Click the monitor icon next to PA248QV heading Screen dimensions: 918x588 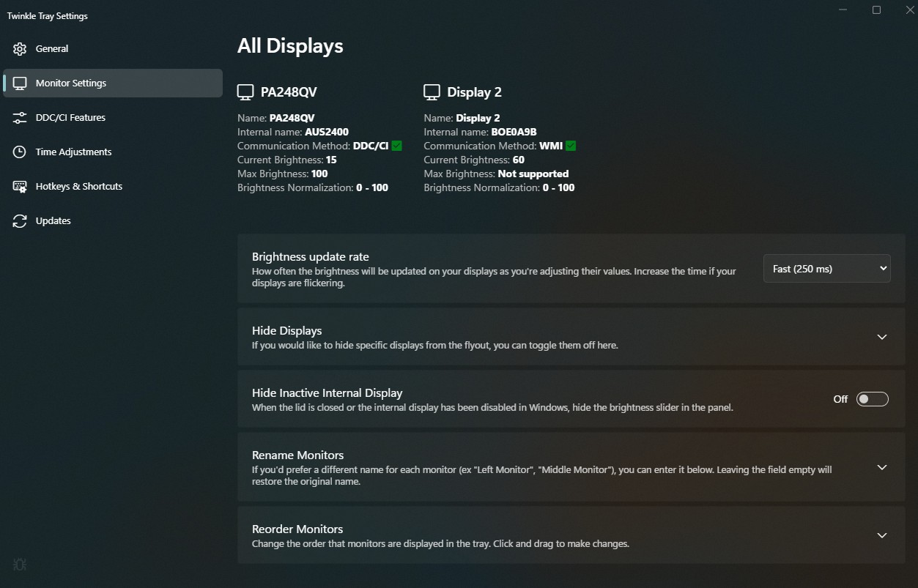click(245, 92)
